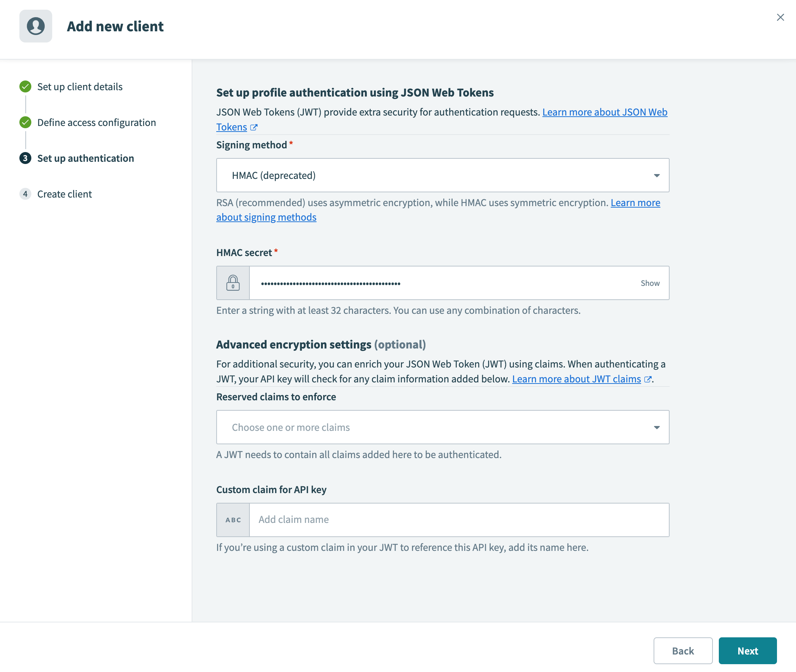The width and height of the screenshot is (796, 672).
Task: Click the Back button
Action: (x=682, y=651)
